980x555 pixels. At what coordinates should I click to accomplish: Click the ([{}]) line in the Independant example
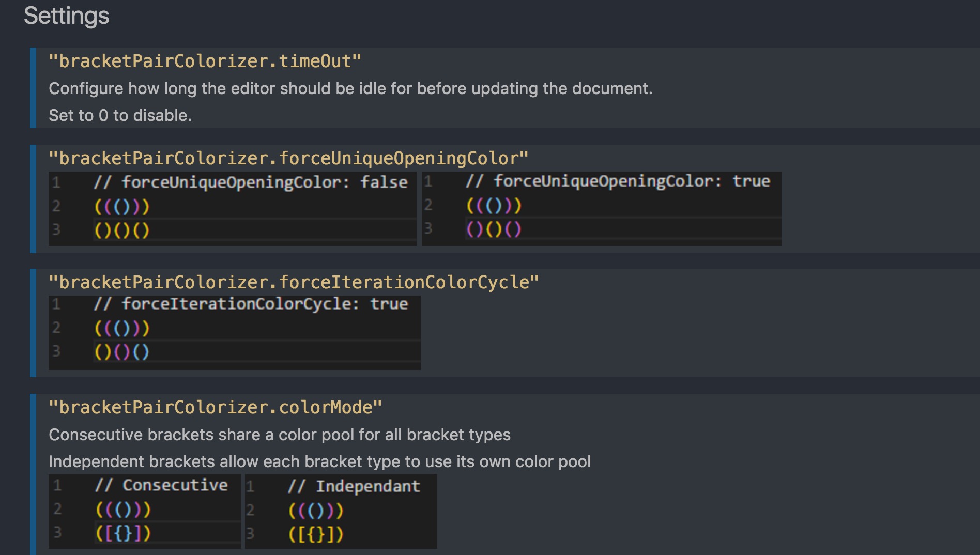316,534
